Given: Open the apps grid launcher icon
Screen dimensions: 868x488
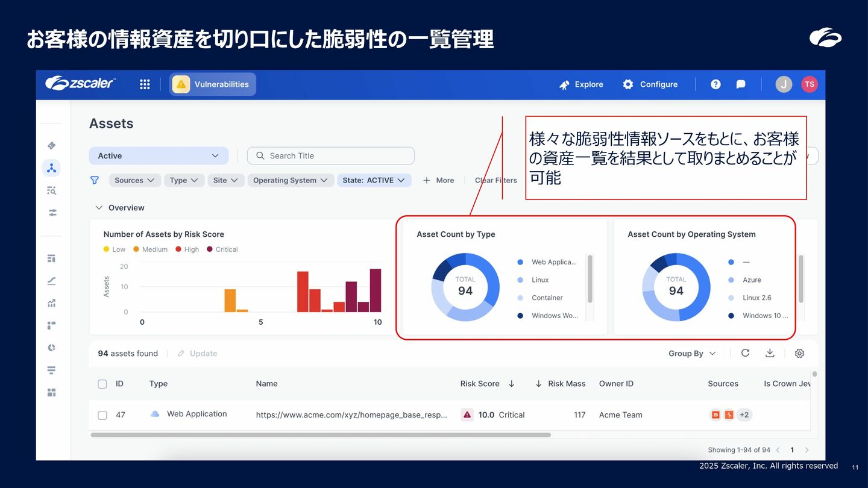Looking at the screenshot, I should coord(145,84).
